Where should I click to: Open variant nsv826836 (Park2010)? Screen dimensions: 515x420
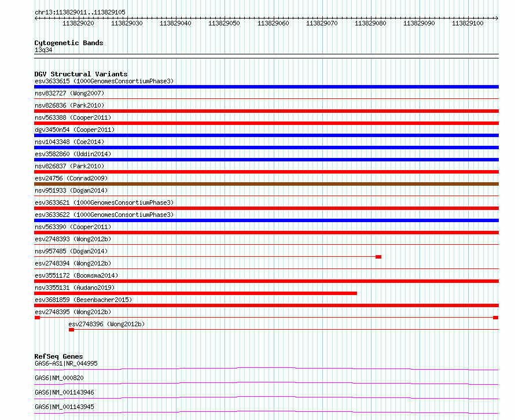pos(69,105)
